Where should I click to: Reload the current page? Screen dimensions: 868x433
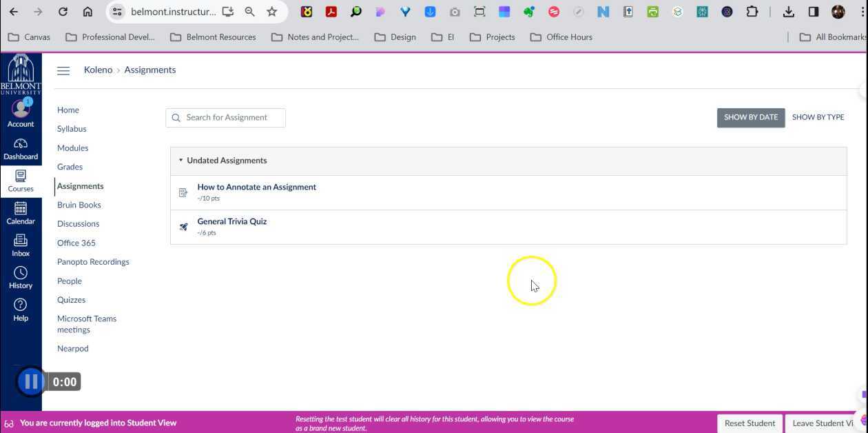pyautogui.click(x=63, y=12)
